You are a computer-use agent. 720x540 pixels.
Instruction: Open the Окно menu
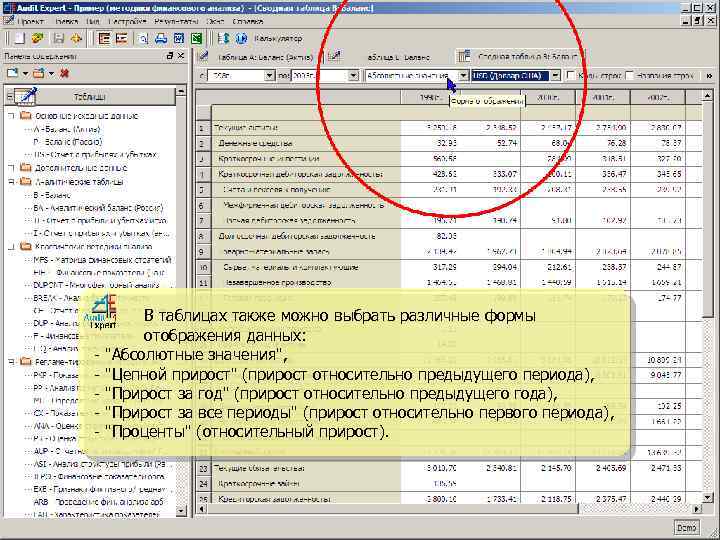215,21
